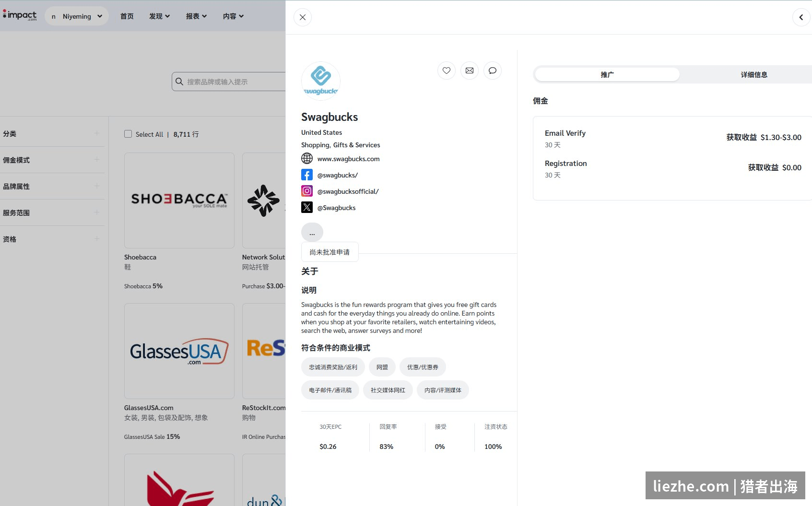The image size is (812, 506).
Task: Click the Swagbucks logo avatar
Action: (321, 81)
